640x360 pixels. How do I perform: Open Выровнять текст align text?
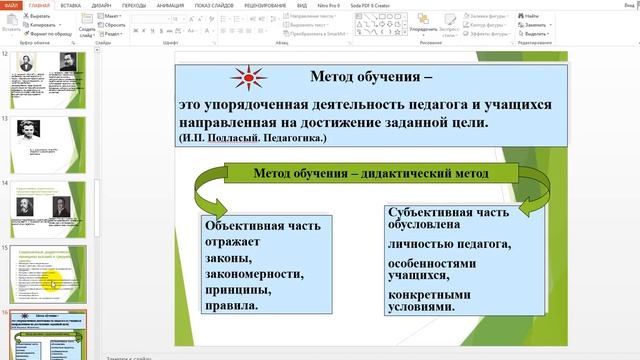305,25
